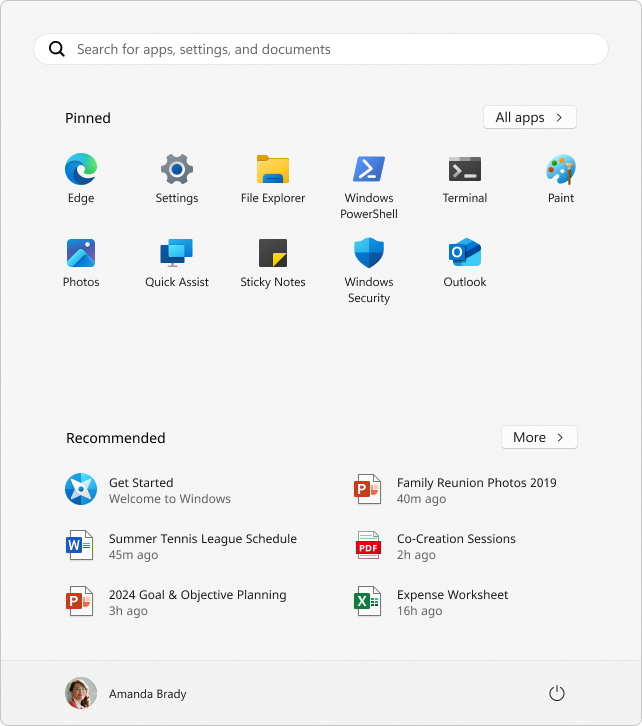Click the Get Started compass icon

81,489
